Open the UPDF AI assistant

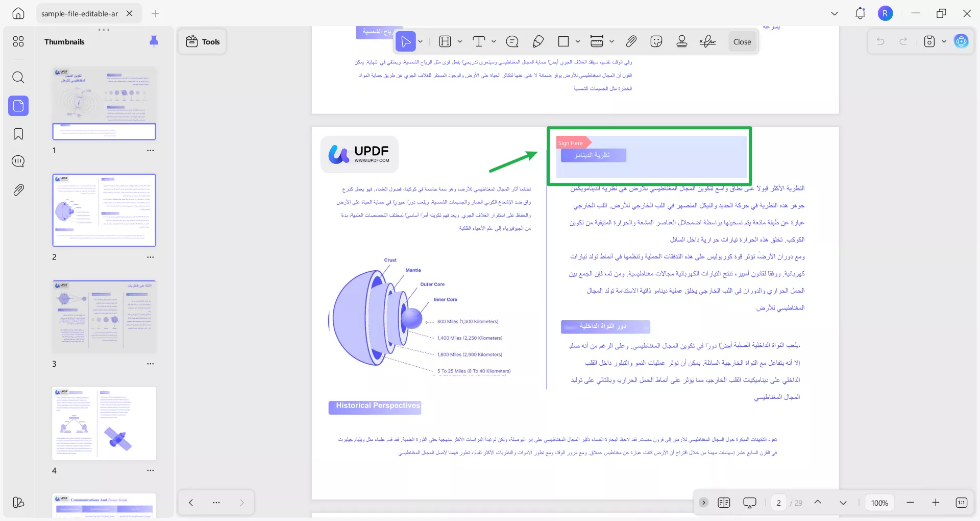[x=961, y=41]
